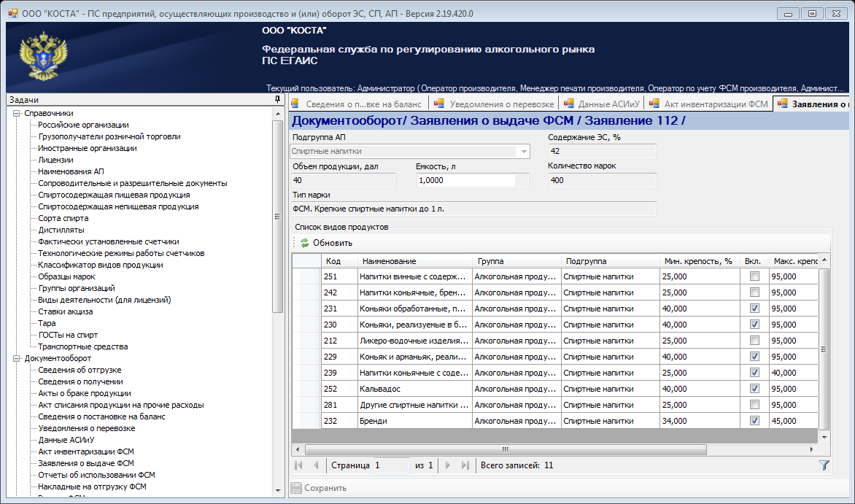Sort by Наименование column header
This screenshot has width=855, height=504.
(x=415, y=261)
